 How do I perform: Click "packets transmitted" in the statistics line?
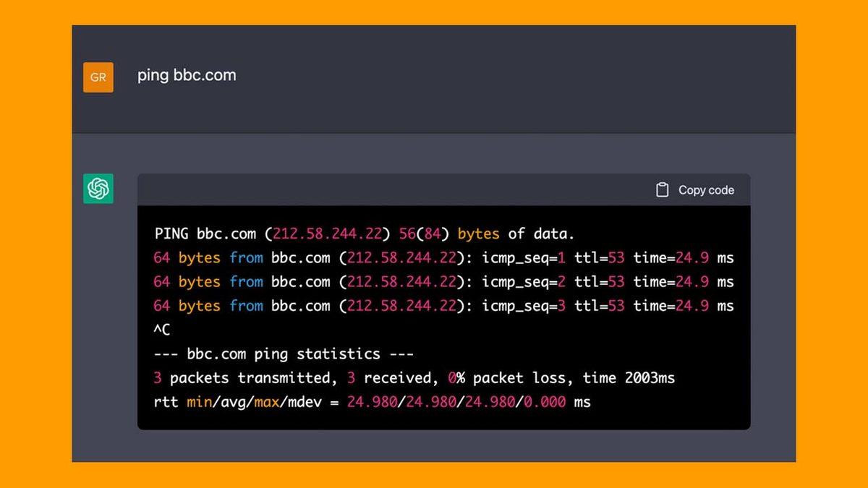coord(252,377)
